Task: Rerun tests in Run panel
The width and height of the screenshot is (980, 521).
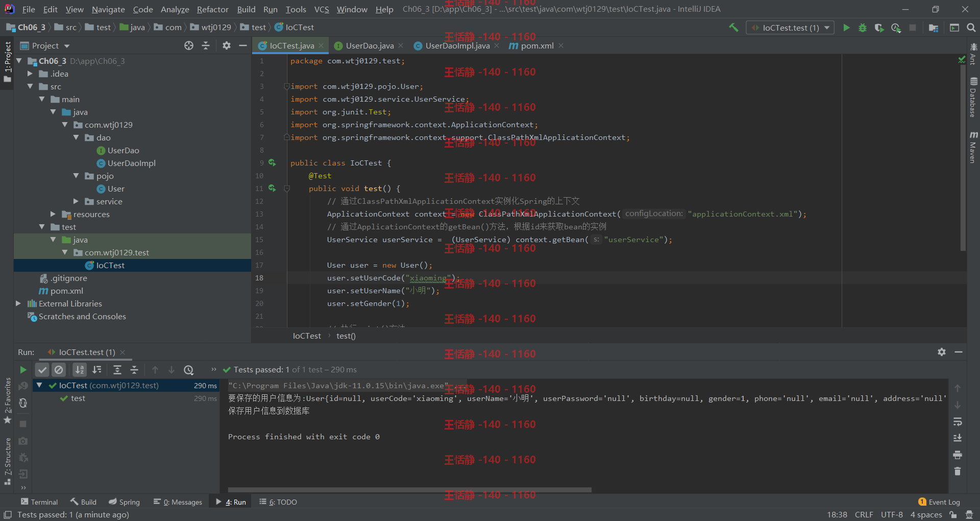Action: [23, 370]
